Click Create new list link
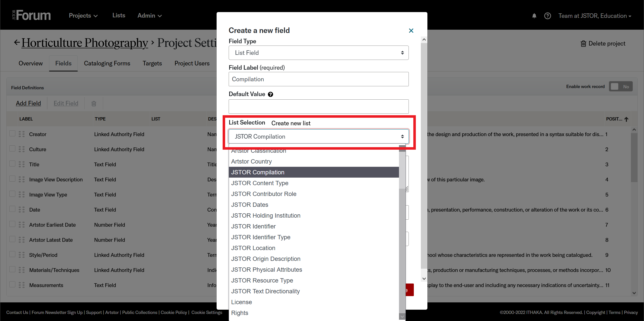The height and width of the screenshot is (321, 644). coord(291,123)
